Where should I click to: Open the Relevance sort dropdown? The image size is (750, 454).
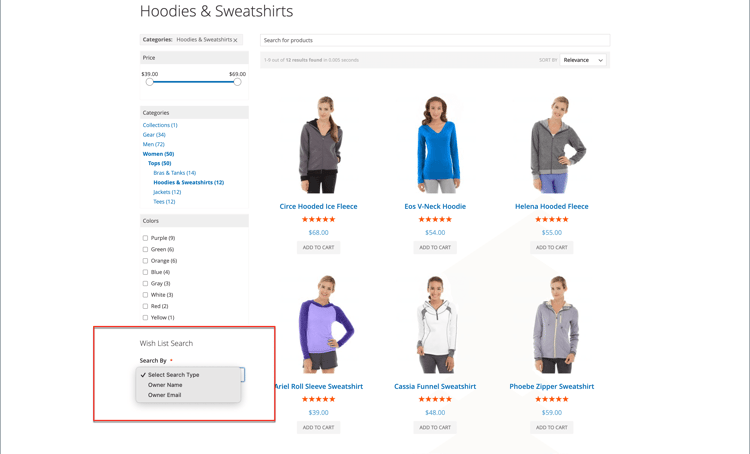pos(583,60)
